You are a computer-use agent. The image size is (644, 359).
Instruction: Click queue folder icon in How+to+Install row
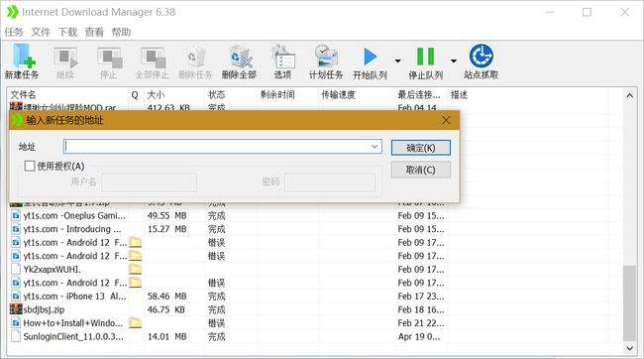click(135, 323)
